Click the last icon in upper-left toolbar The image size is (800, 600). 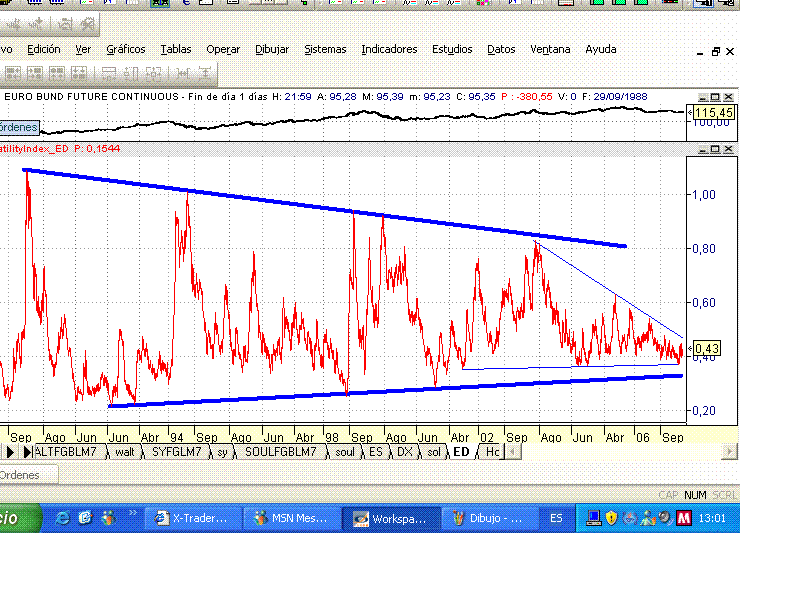click(89, 24)
